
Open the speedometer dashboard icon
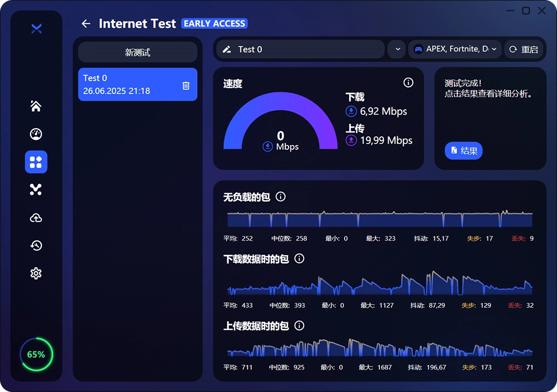point(36,134)
